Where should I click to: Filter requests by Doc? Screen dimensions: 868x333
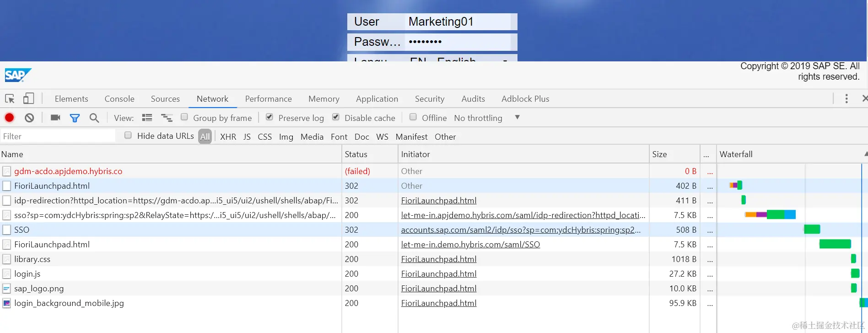coord(361,137)
